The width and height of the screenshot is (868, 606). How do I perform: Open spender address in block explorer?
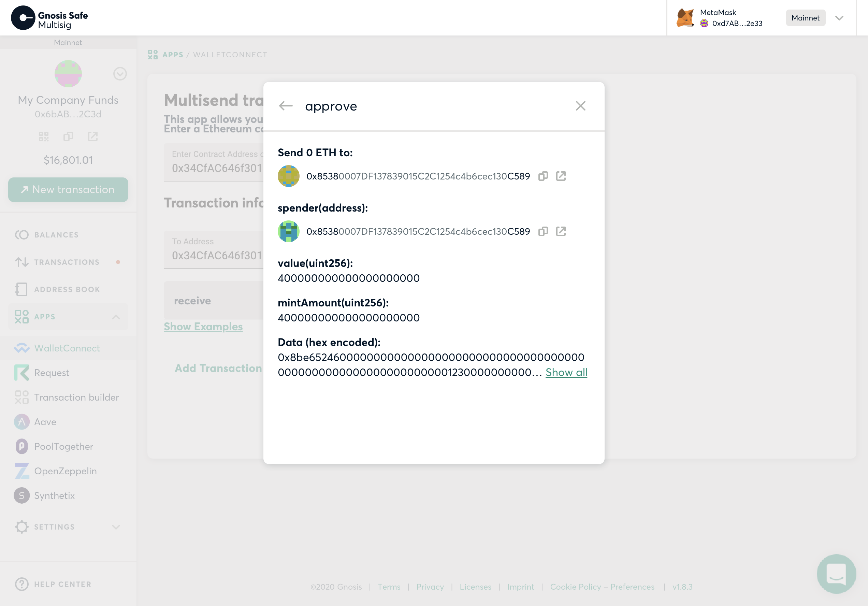(561, 231)
